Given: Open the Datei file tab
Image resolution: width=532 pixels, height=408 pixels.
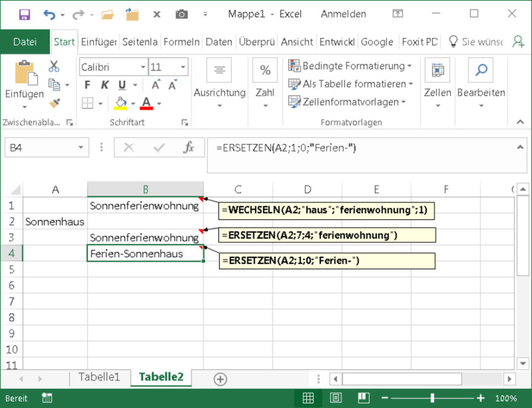Looking at the screenshot, I should point(25,42).
